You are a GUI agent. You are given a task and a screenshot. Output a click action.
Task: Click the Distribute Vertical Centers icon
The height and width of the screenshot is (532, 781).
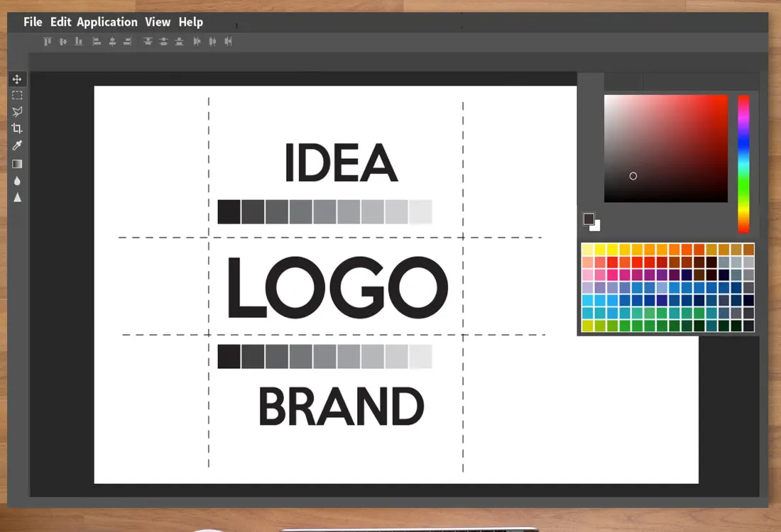click(163, 41)
